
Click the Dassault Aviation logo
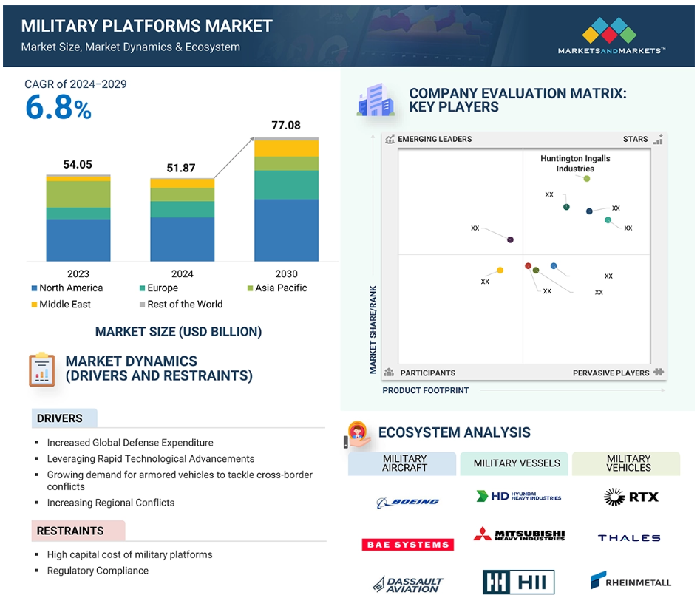(x=407, y=585)
